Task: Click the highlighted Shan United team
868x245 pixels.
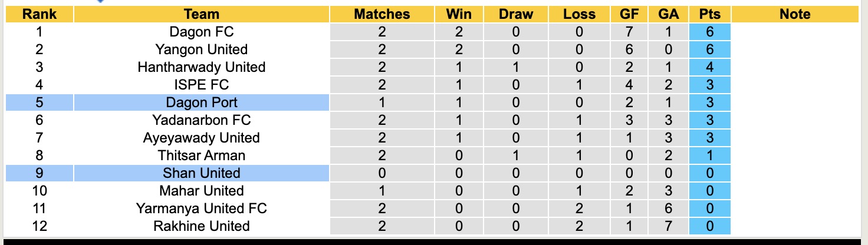Action: tap(202, 173)
